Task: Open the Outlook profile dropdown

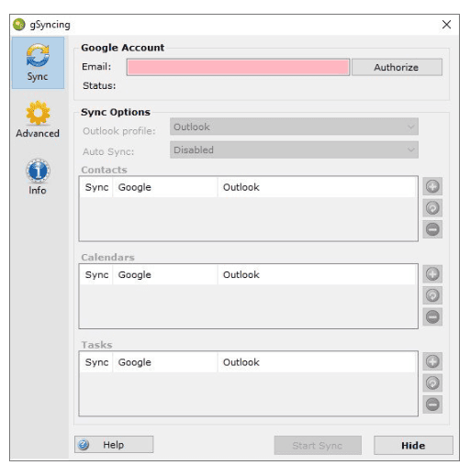Action: (294, 127)
